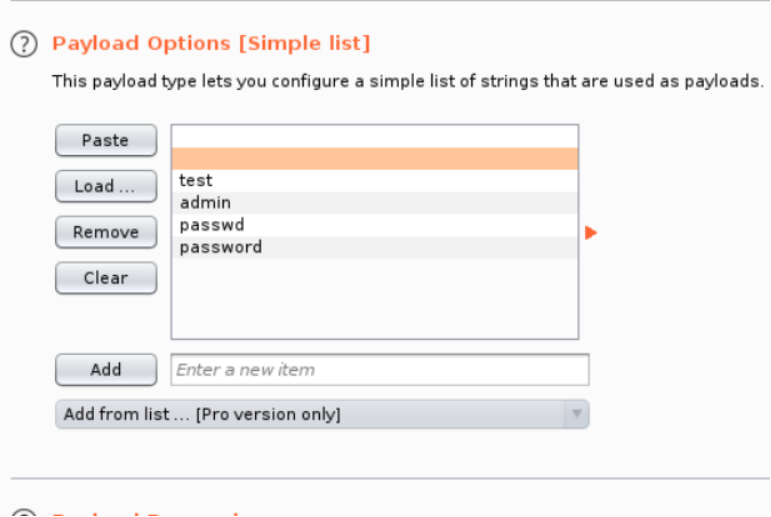
Task: Select the 'admin' payload in list
Action: point(205,203)
